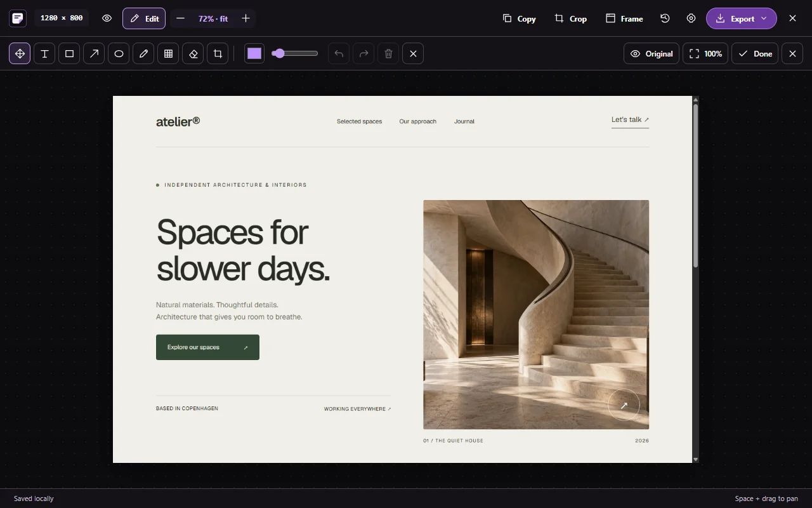Open the Export dropdown
Screen dimensions: 812x508
[x=742, y=18]
